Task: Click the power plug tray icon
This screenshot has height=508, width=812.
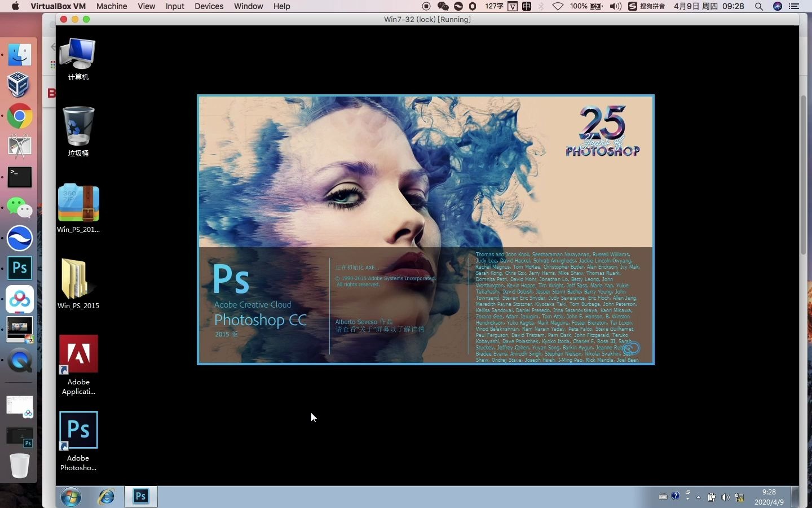Action: click(712, 497)
